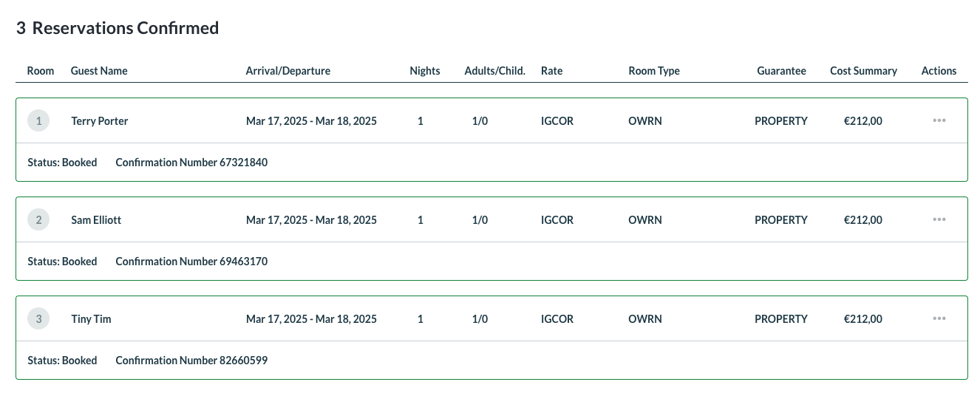
Task: Click Tiny Tim's OWRN room type
Action: tap(644, 319)
